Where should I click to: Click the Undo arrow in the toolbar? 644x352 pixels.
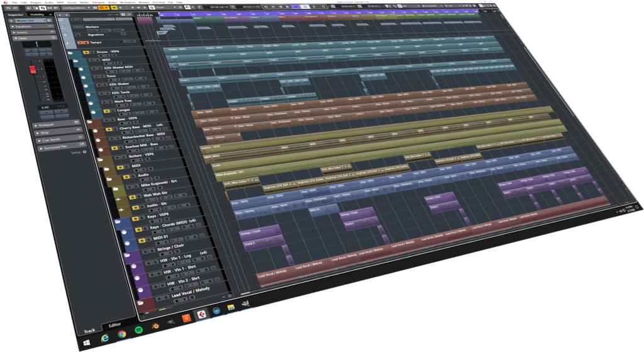click(8, 8)
